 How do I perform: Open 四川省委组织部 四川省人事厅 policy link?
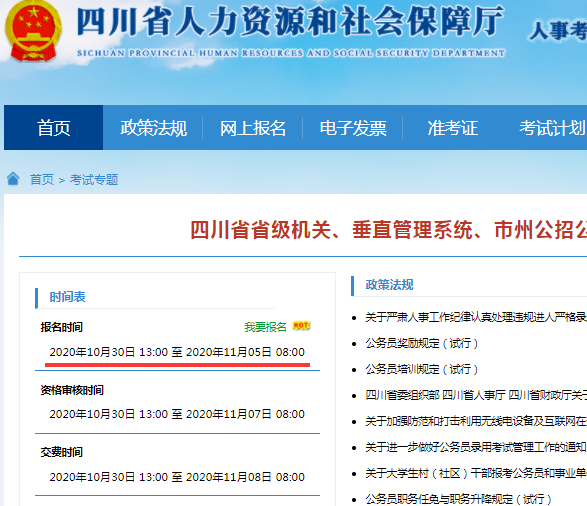click(476, 395)
